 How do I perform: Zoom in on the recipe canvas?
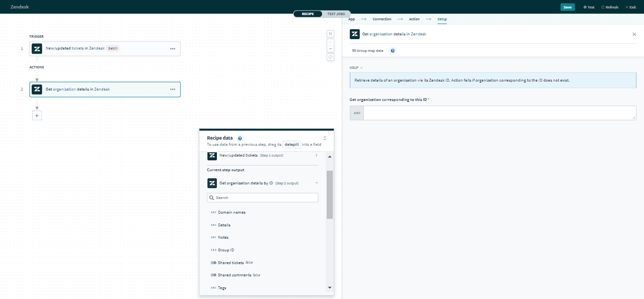[x=330, y=42]
